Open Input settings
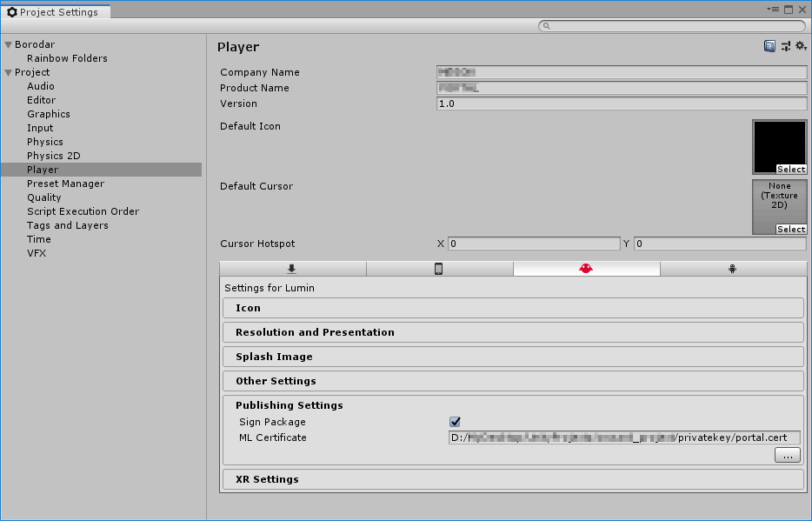Screen dimensions: 812x521 (40, 128)
